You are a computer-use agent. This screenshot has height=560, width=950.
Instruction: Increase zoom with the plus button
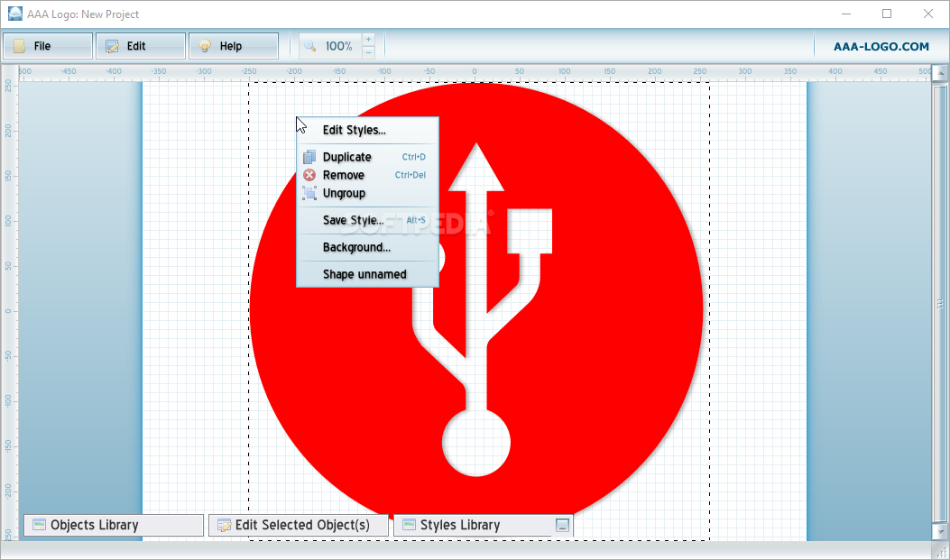[368, 40]
